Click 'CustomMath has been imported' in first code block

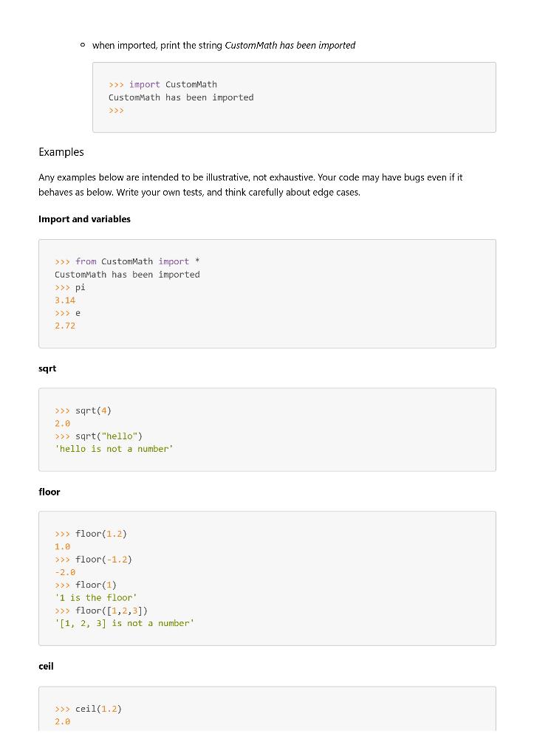pos(181,97)
